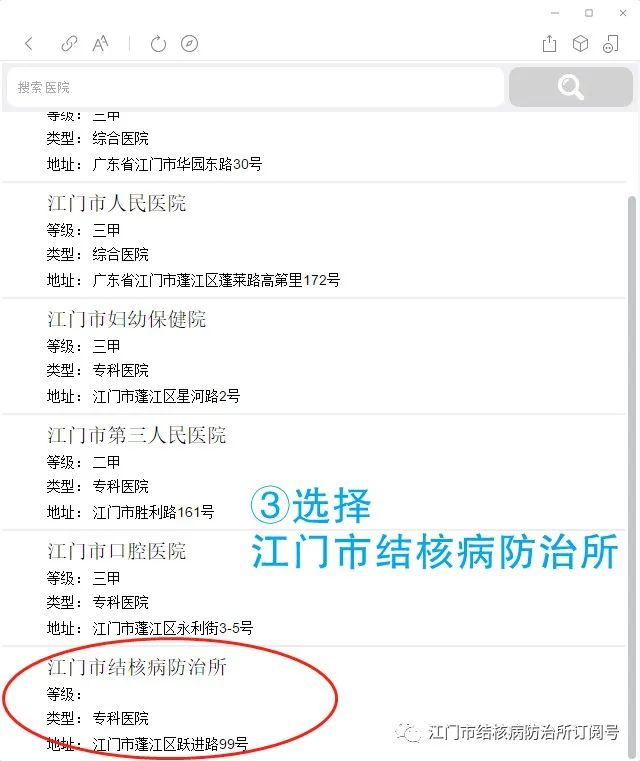The height and width of the screenshot is (761, 640).
Task: Focus the 搜索医院 search field
Action: tap(255, 87)
